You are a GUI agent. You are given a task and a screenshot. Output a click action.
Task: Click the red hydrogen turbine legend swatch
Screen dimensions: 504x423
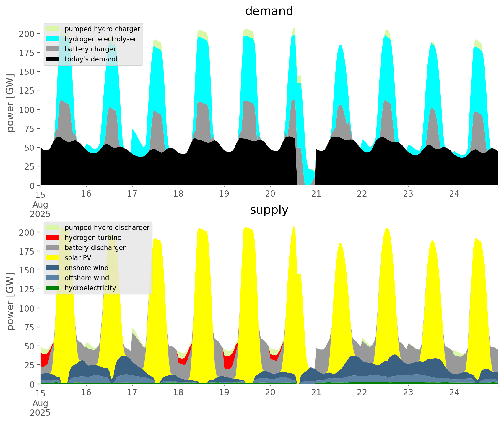[x=53, y=238]
